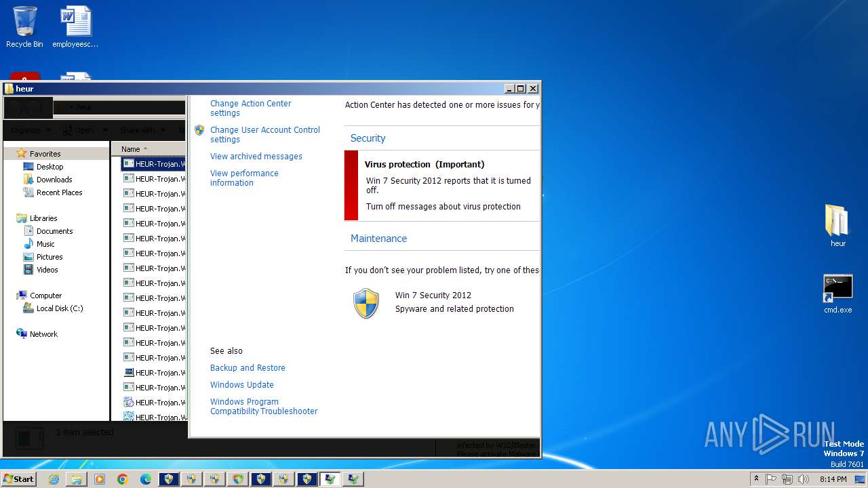
Task: Select the highlighted HEUR-Trojan file row
Action: click(154, 164)
